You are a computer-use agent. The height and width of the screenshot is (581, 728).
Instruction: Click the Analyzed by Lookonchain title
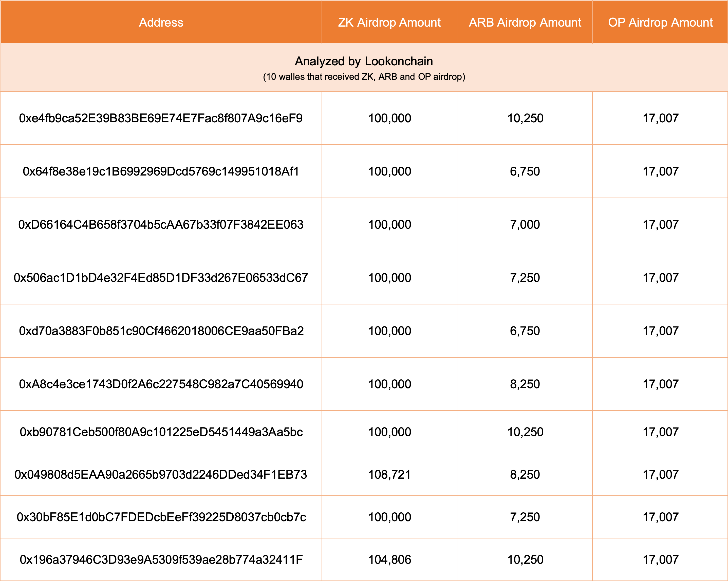364,61
